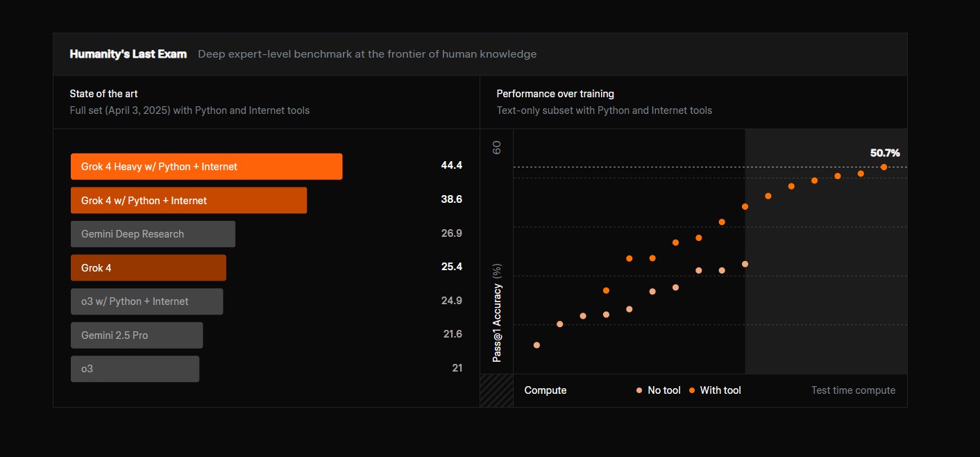The image size is (980, 457).
Task: Click the 44.4 score value
Action: click(451, 165)
